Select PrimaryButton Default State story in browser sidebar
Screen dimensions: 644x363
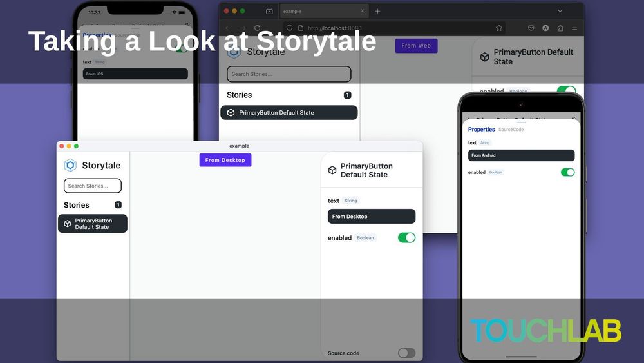289,113
